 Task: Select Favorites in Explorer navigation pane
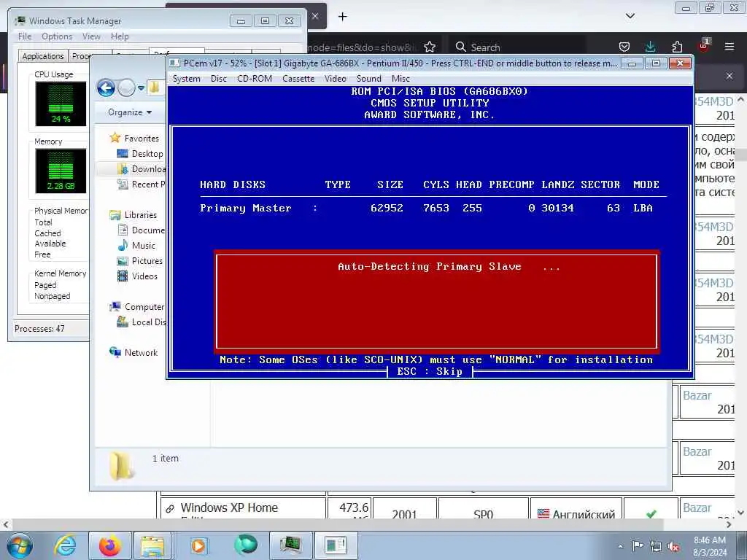[142, 138]
